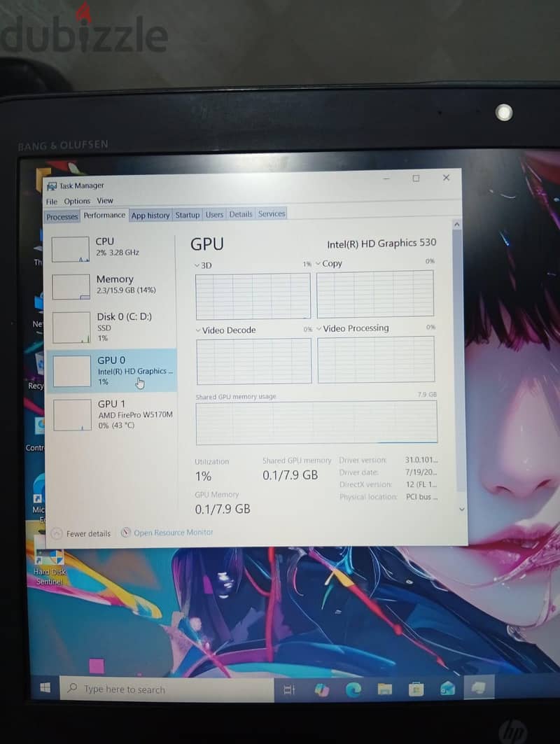Open the File menu
Viewport: 560px width, 744px height.
click(x=51, y=201)
